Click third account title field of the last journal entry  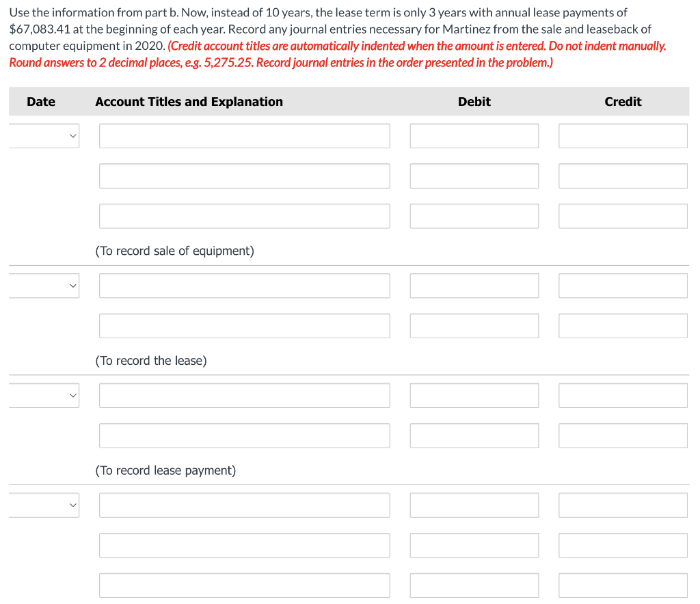pos(245,586)
